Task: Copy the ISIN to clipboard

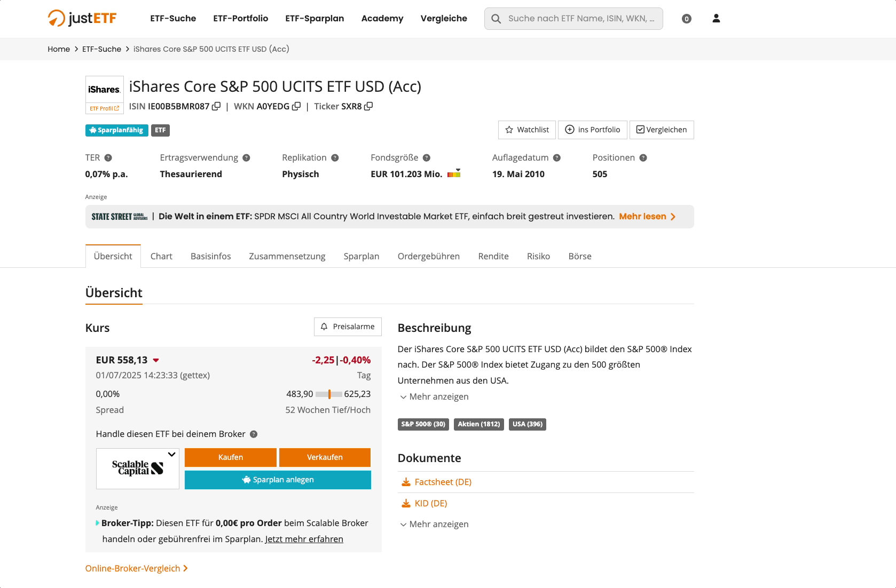Action: 216,106
